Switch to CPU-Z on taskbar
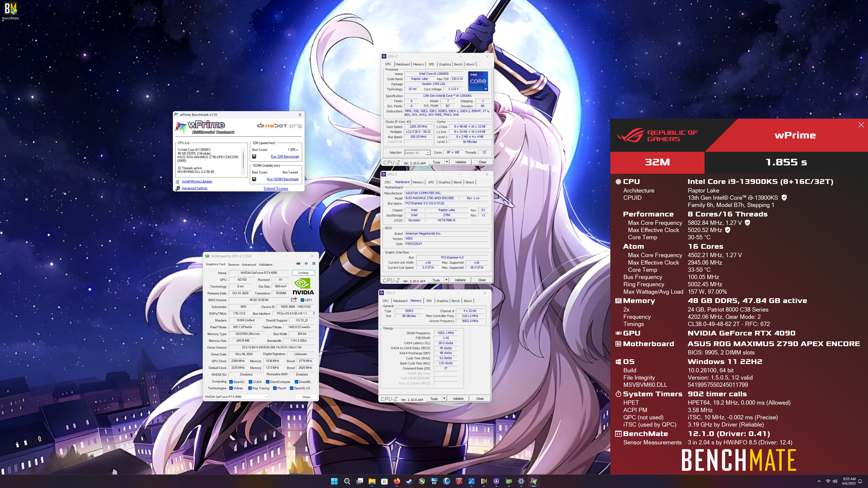This screenshot has height=488, width=868. (496, 481)
